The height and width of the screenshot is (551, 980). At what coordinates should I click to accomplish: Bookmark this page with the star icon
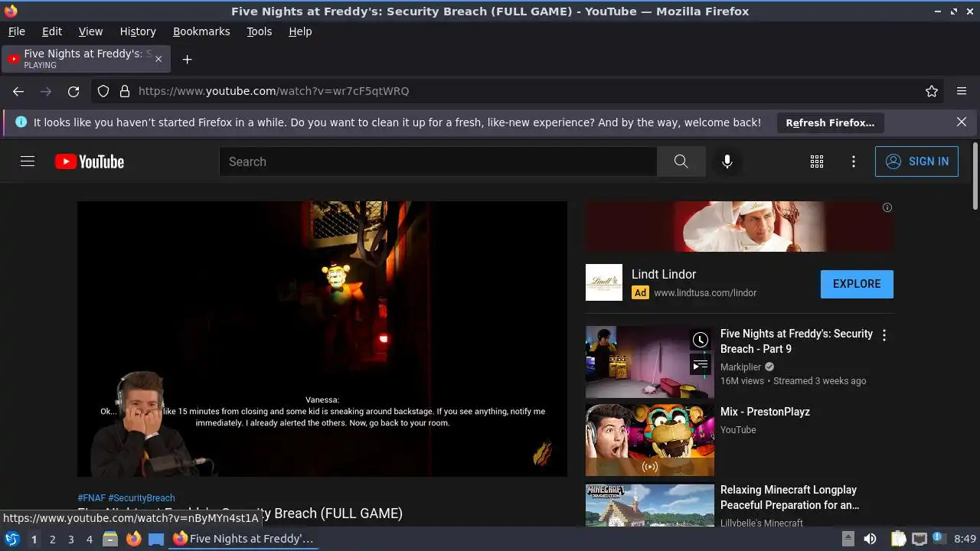[x=932, y=91]
